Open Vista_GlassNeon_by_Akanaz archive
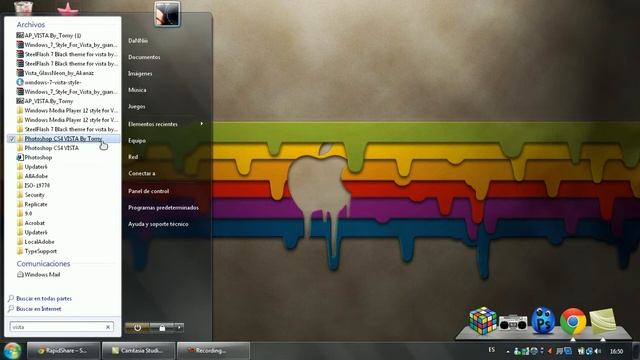 55,73
